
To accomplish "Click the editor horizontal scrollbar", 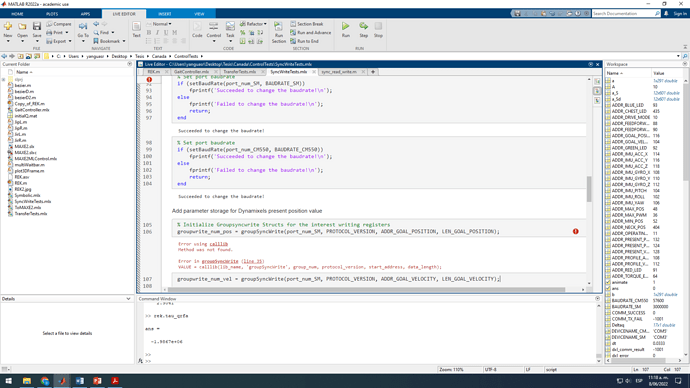I will [367, 289].
